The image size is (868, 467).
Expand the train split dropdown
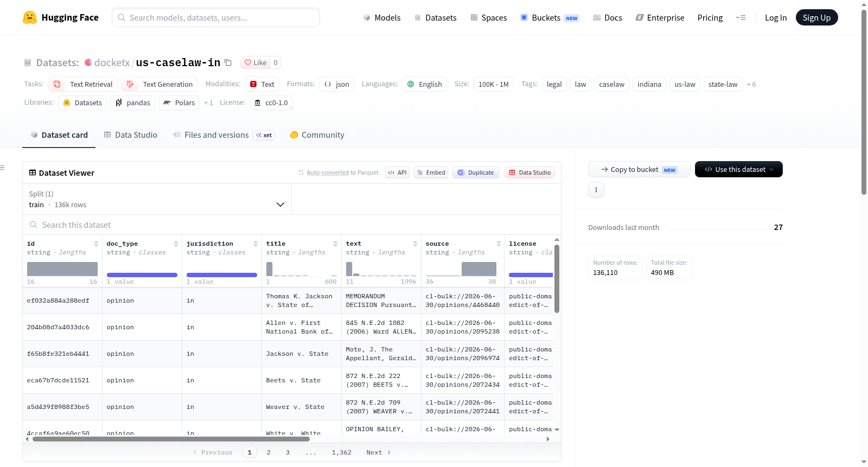pos(157,199)
